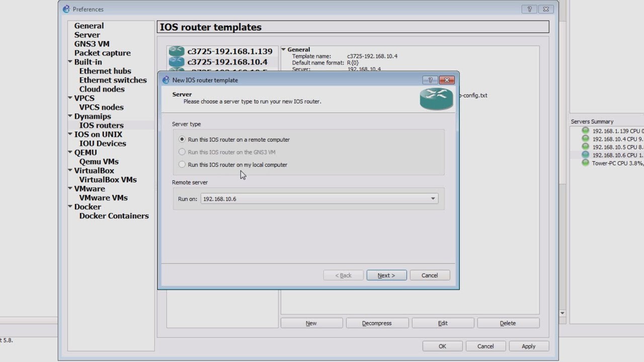Collapse the Dynamips tree section
Screen dimensions: 644x362
coord(70,116)
